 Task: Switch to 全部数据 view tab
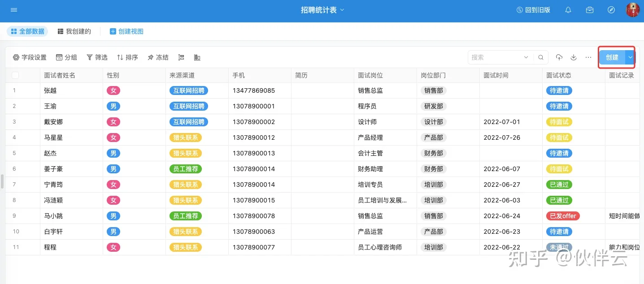(27, 31)
